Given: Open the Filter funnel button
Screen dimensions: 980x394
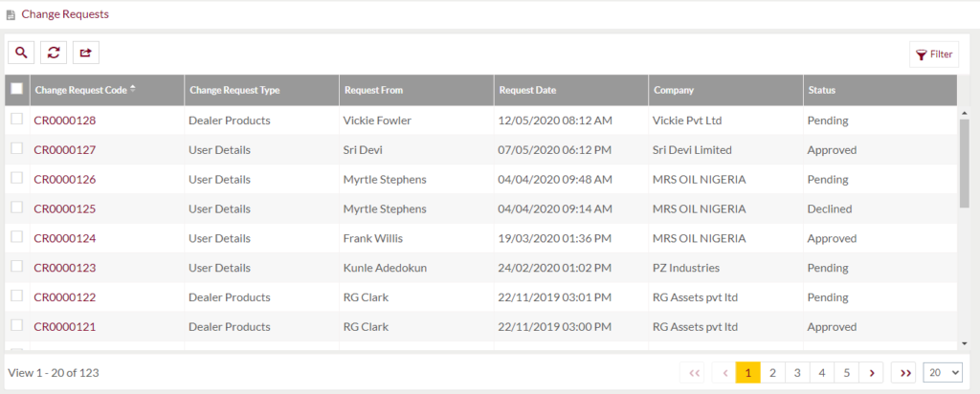Looking at the screenshot, I should [934, 55].
